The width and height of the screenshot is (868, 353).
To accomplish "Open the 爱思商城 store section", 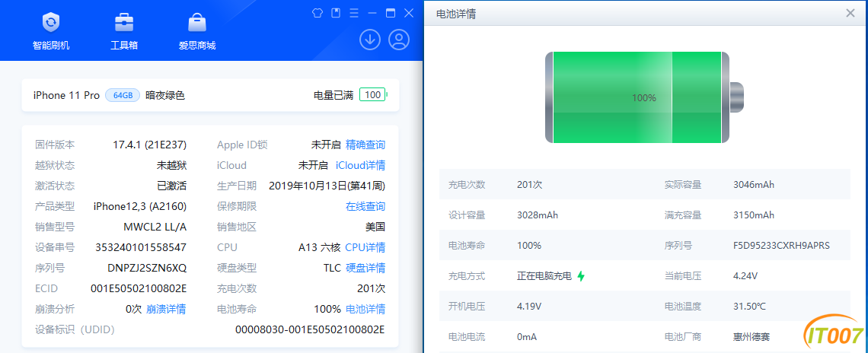I will (197, 31).
